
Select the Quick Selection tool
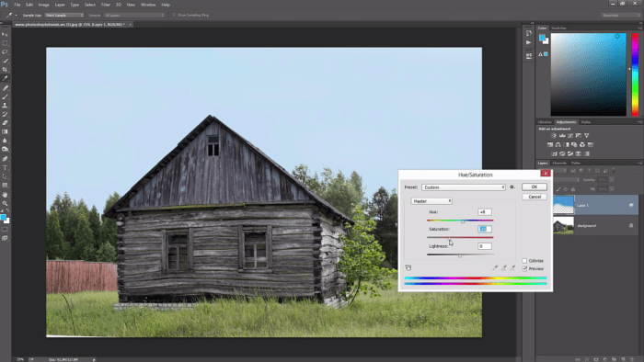pyautogui.click(x=5, y=61)
